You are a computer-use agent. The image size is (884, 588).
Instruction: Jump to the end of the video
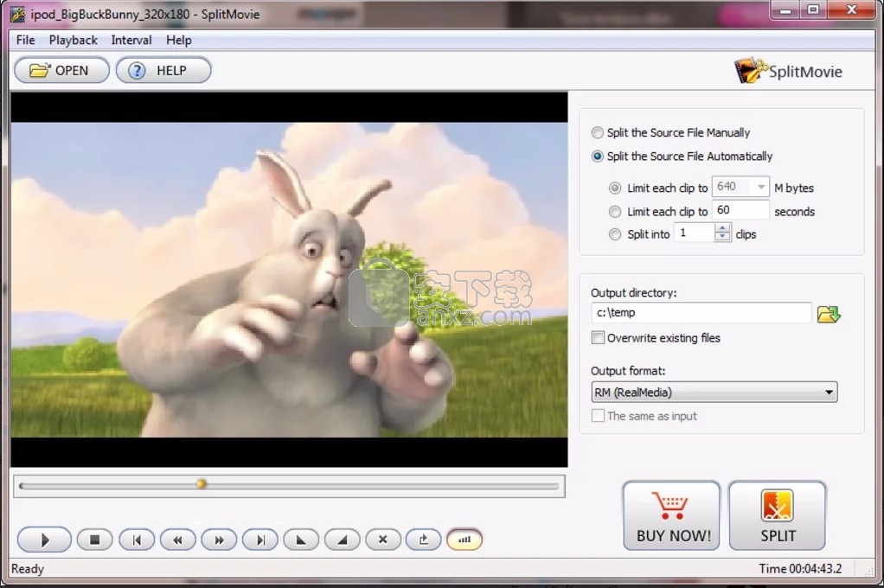pos(259,540)
